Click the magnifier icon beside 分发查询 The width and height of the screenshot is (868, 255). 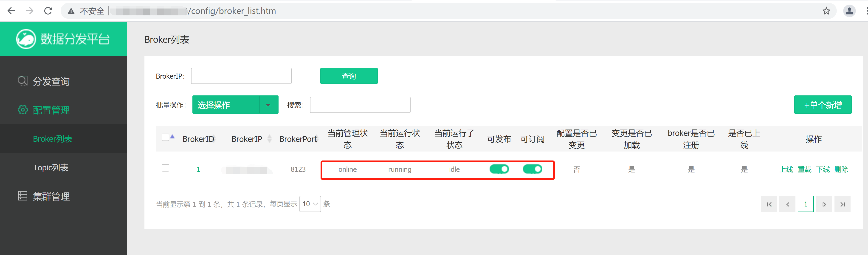click(x=23, y=81)
